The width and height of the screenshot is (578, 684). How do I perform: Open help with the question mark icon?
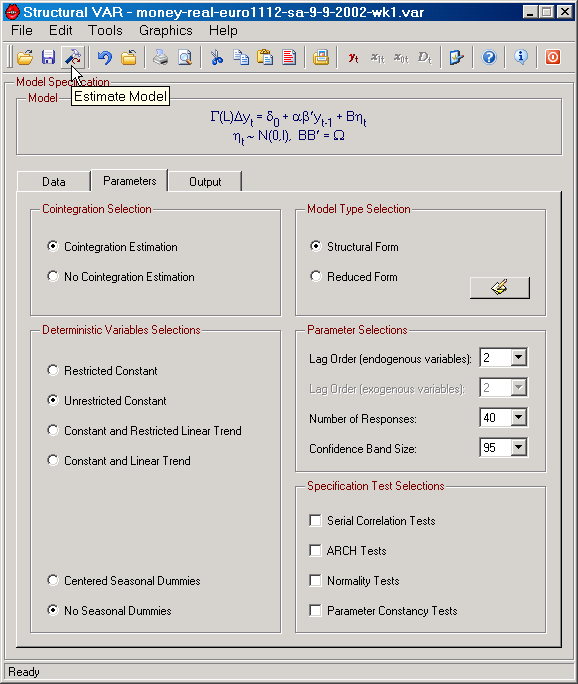tap(489, 57)
